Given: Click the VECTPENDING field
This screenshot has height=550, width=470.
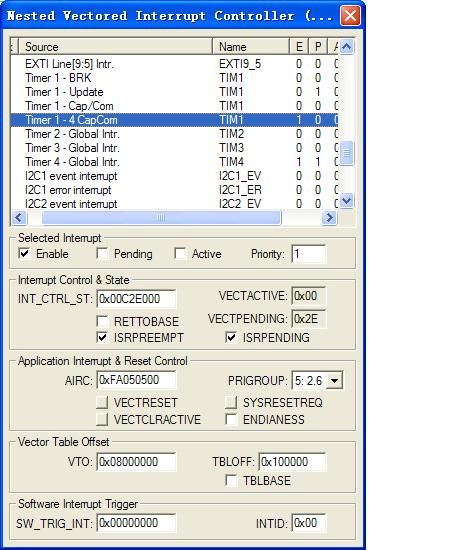Looking at the screenshot, I should pyautogui.click(x=309, y=319).
